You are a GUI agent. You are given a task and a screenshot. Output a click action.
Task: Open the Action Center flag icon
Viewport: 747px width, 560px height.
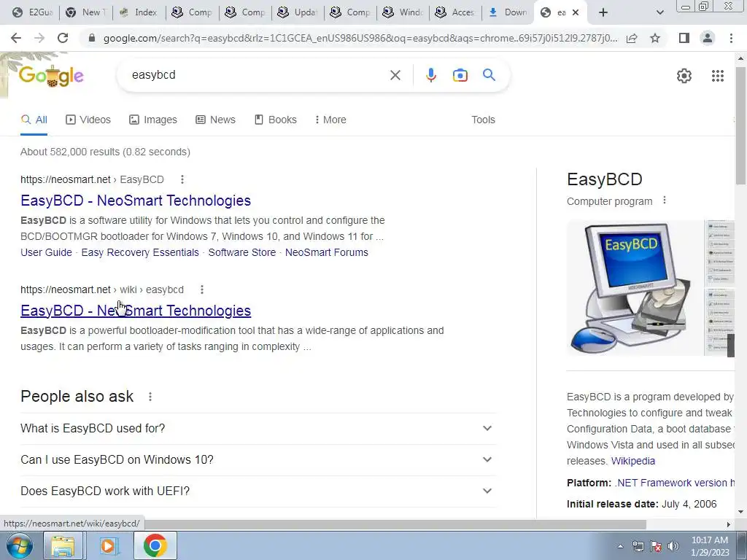point(656,546)
